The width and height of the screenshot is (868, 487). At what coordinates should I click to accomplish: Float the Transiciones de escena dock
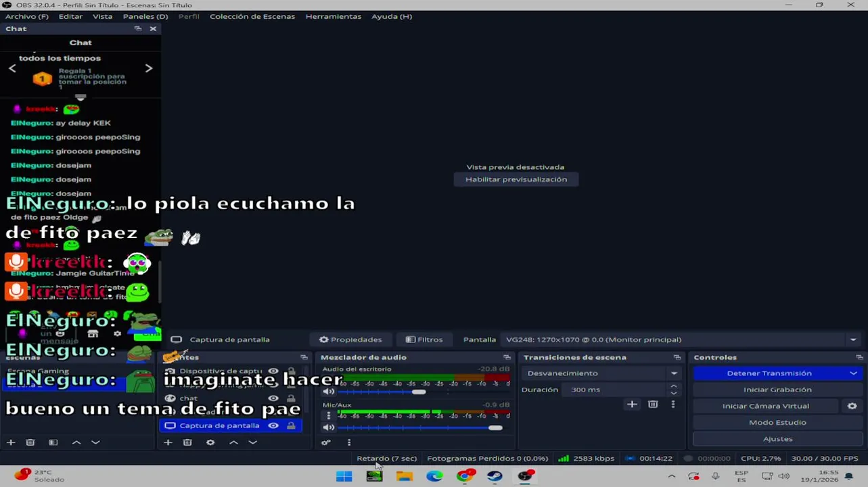[x=677, y=357]
